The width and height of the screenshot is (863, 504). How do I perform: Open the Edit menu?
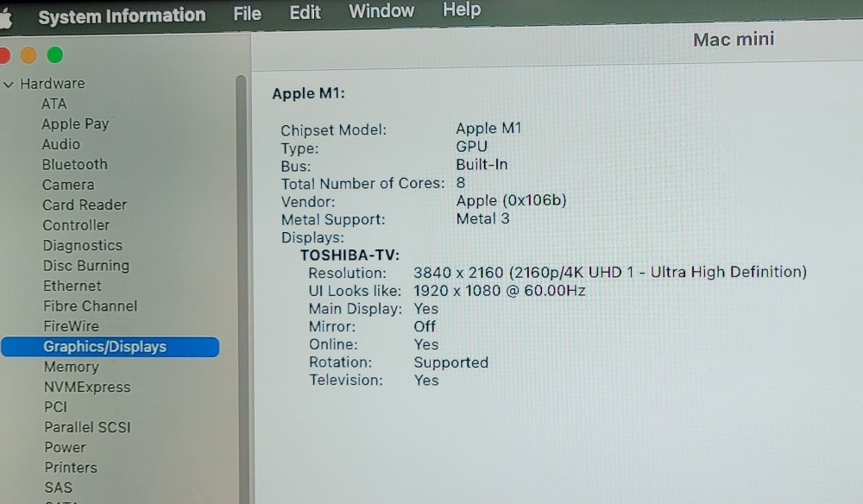(x=305, y=12)
